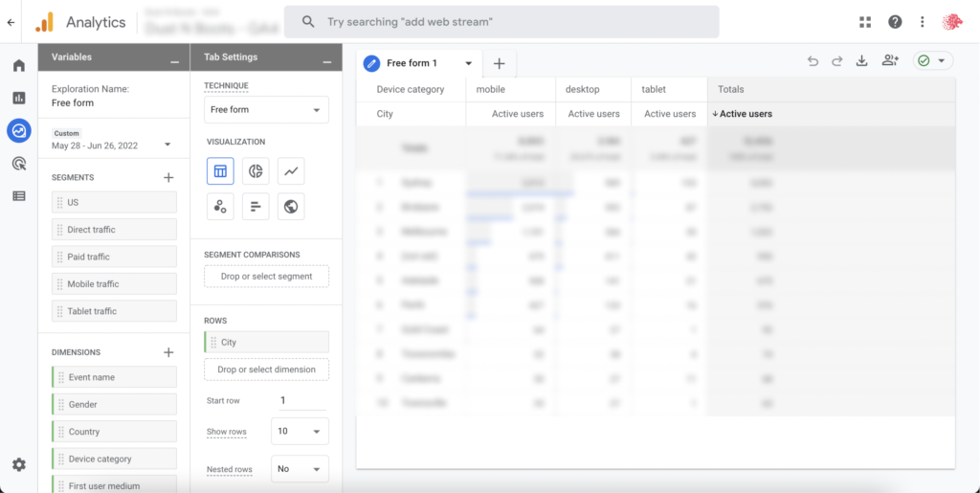Open the Nested rows dropdown
This screenshot has height=493, width=980.
coord(300,469)
